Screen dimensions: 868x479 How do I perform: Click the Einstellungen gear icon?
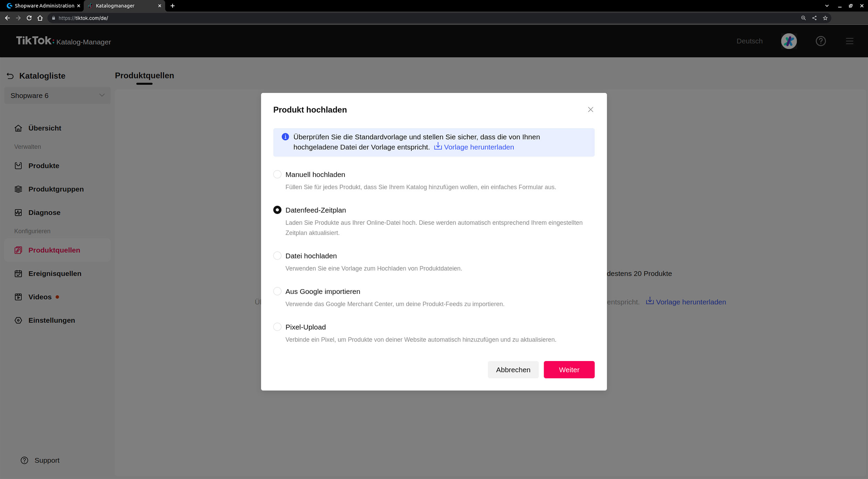point(18,320)
